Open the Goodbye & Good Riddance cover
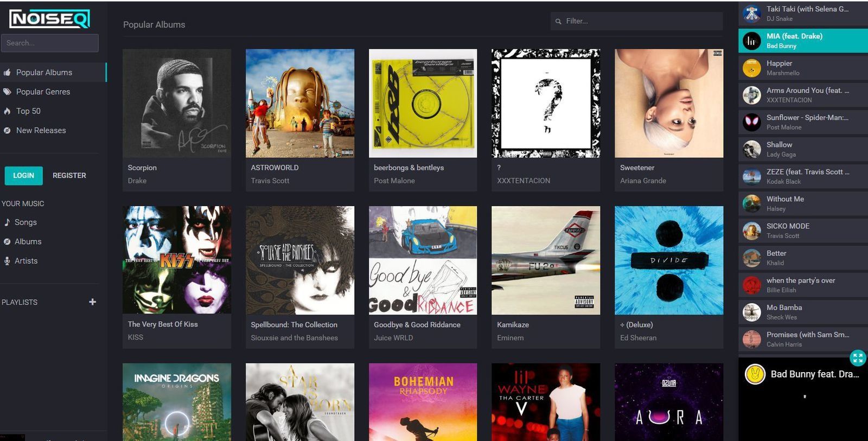Screen dimensions: 868x441 tap(423, 260)
